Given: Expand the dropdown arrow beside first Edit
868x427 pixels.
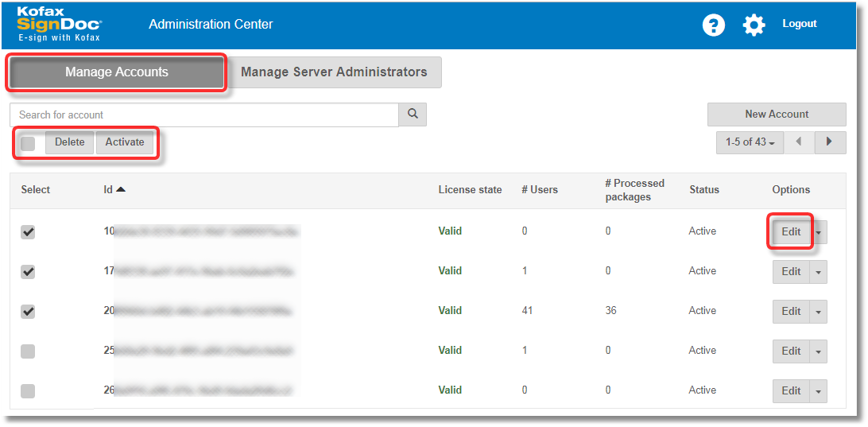Looking at the screenshot, I should click(820, 232).
